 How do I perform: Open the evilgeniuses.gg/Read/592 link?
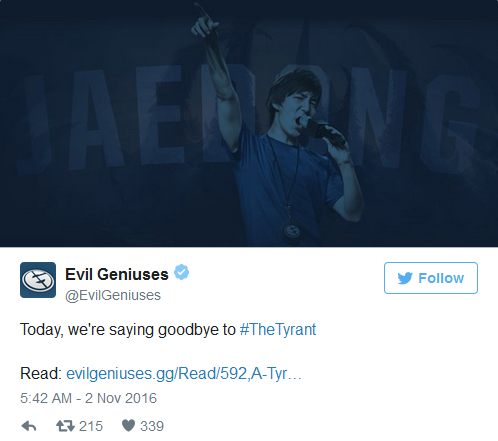pyautogui.click(x=184, y=373)
